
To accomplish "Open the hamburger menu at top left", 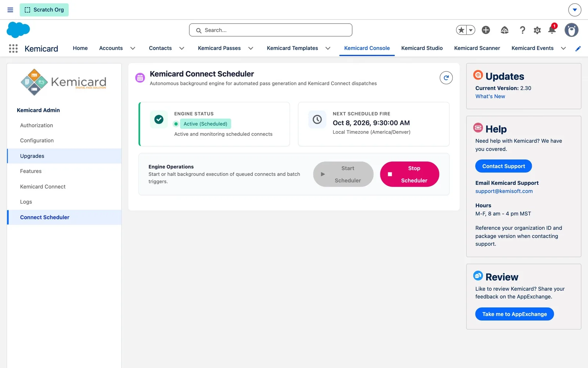I will [x=10, y=10].
